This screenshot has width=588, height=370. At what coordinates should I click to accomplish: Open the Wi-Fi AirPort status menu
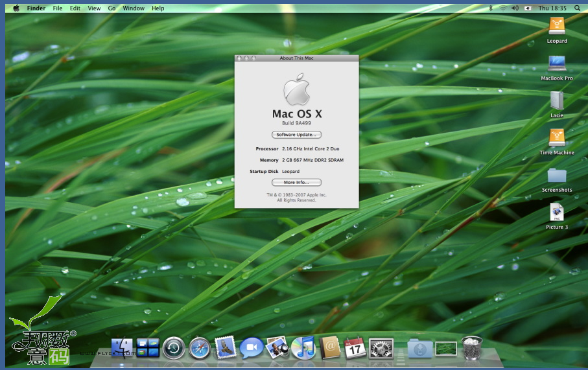pos(502,8)
